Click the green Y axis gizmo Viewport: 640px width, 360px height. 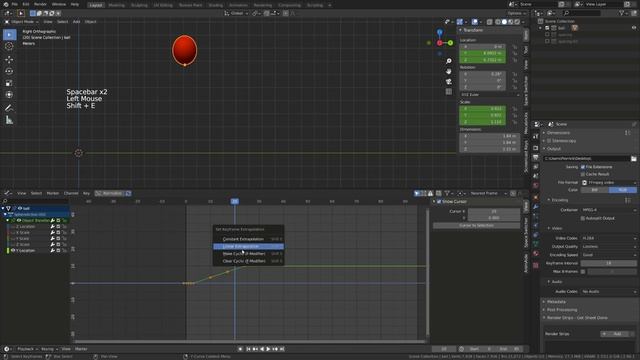tap(450, 43)
